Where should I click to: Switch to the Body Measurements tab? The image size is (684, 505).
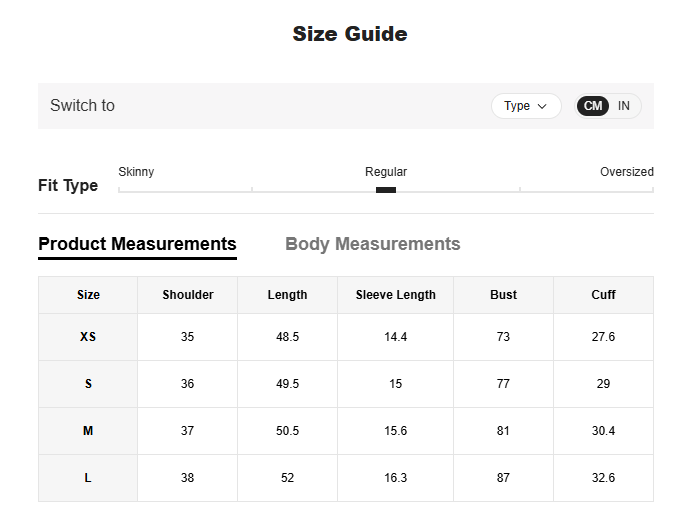coord(372,244)
